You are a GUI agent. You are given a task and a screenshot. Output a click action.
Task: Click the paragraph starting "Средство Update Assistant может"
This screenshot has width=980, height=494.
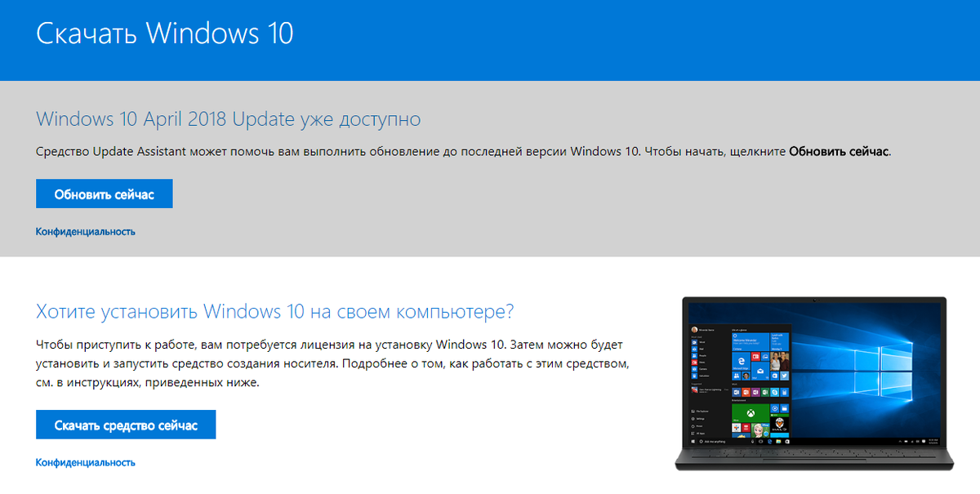(x=464, y=152)
